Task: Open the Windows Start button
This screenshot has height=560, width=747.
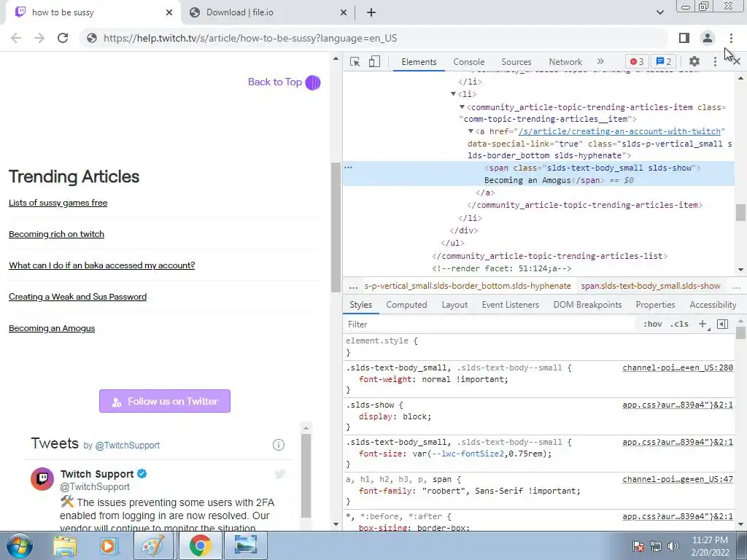Action: [20, 545]
